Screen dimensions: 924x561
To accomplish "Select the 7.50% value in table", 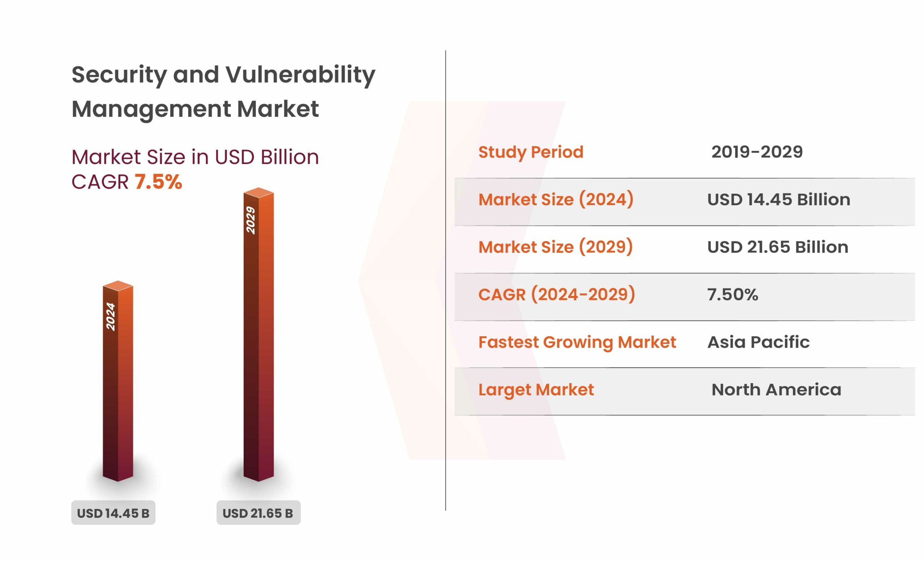I will 732,294.
